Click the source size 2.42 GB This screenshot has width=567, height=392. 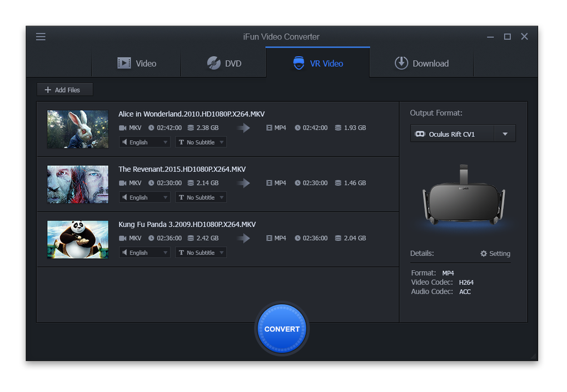(x=207, y=238)
